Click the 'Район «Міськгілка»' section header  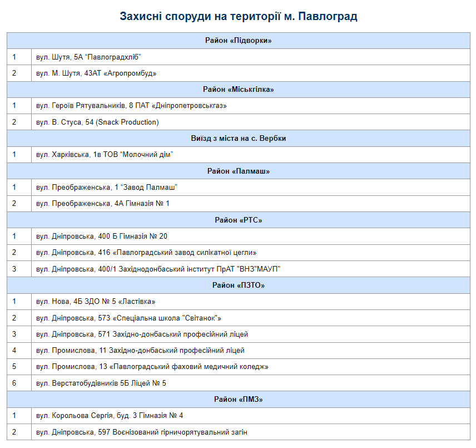pyautogui.click(x=239, y=89)
